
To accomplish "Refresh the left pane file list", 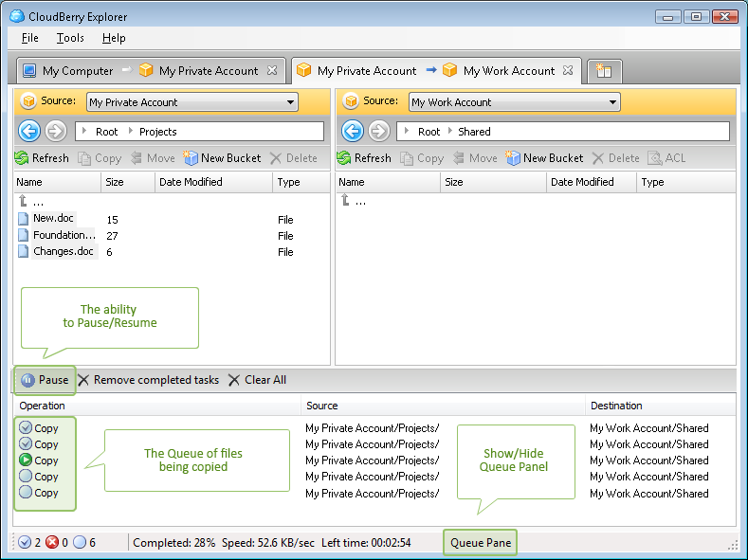I will 42,158.
